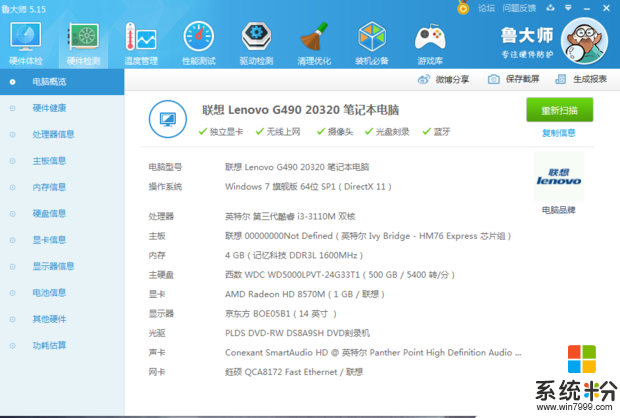
Task: Click the green 重新扫描 rescan button
Action: pyautogui.click(x=560, y=110)
